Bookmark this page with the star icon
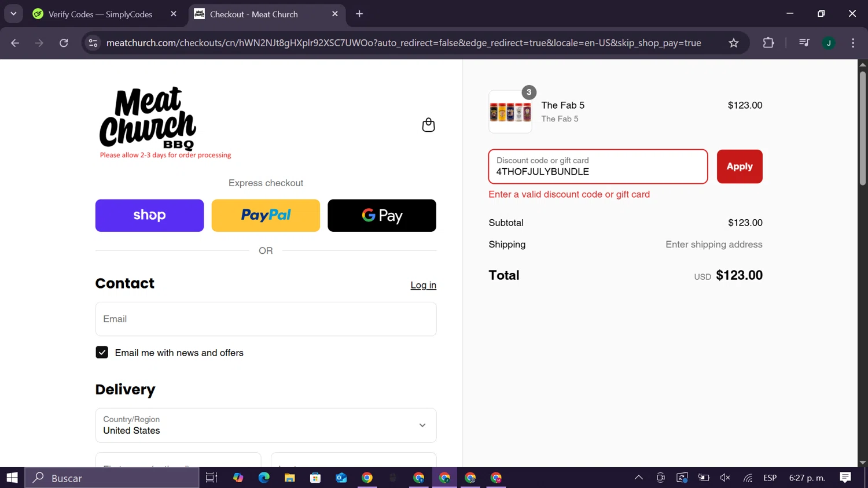Viewport: 868px width, 488px height. pyautogui.click(x=734, y=43)
